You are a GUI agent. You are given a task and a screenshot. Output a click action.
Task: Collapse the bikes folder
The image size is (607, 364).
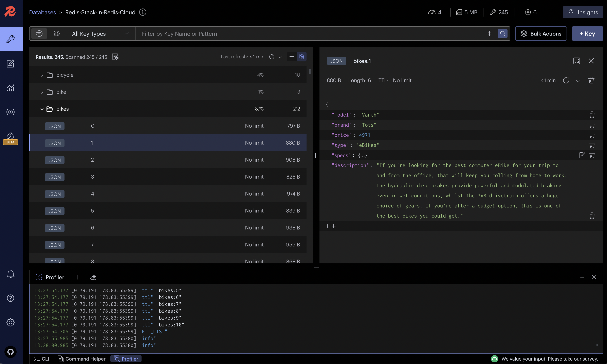pyautogui.click(x=42, y=109)
